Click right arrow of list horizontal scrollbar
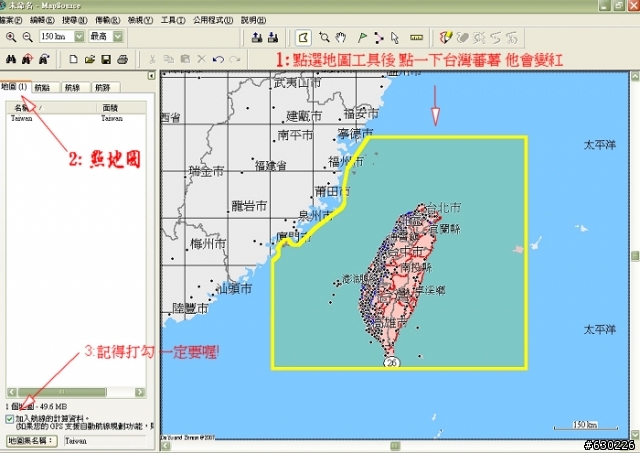640x453 pixels. (140, 392)
